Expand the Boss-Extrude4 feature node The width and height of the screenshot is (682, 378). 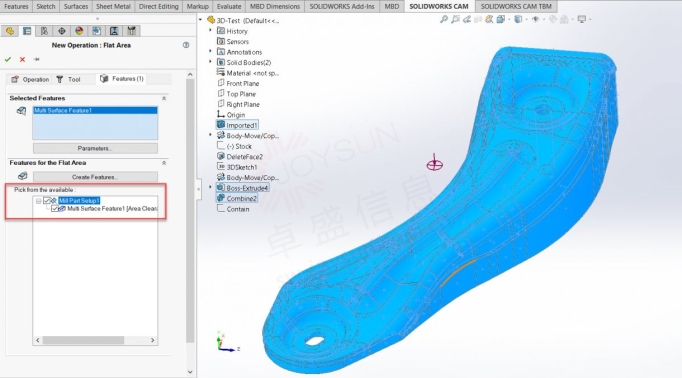point(211,187)
